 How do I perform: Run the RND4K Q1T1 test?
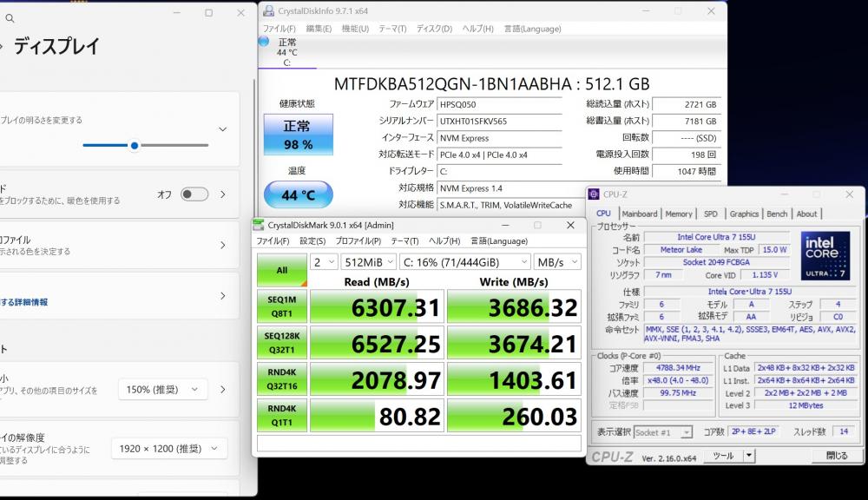tap(282, 415)
